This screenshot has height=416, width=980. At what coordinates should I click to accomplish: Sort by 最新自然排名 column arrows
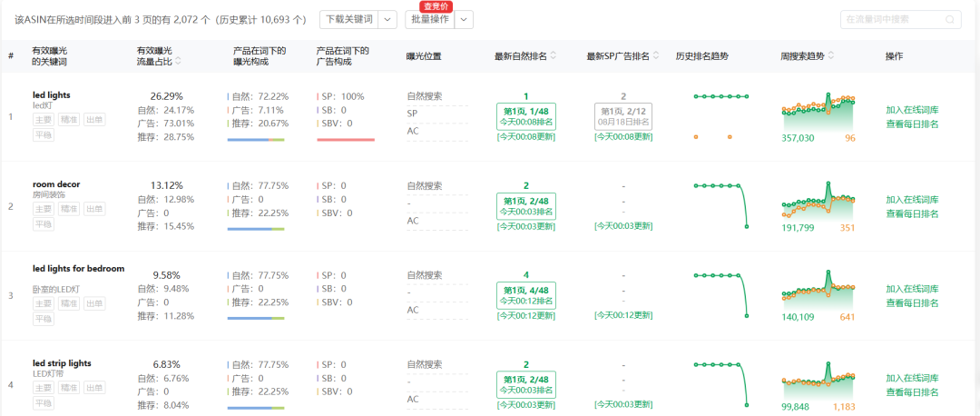(x=554, y=55)
